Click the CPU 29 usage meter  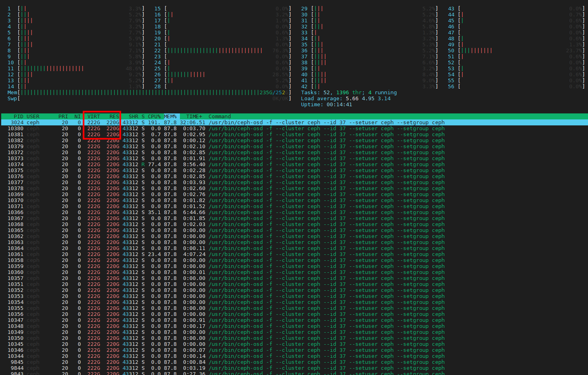[369, 9]
